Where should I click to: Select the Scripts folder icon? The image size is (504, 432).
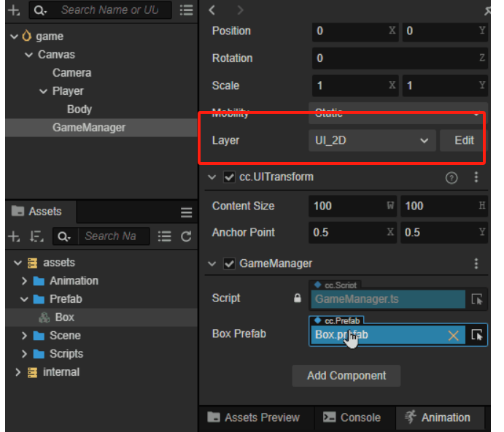[x=39, y=354]
